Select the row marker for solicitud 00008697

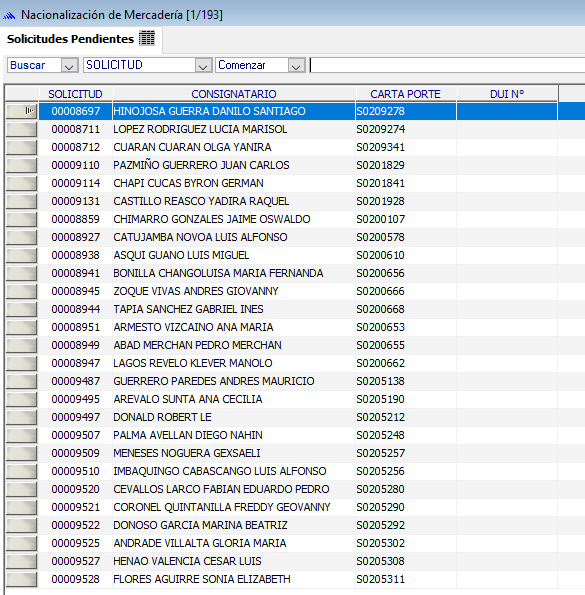pyautogui.click(x=22, y=111)
